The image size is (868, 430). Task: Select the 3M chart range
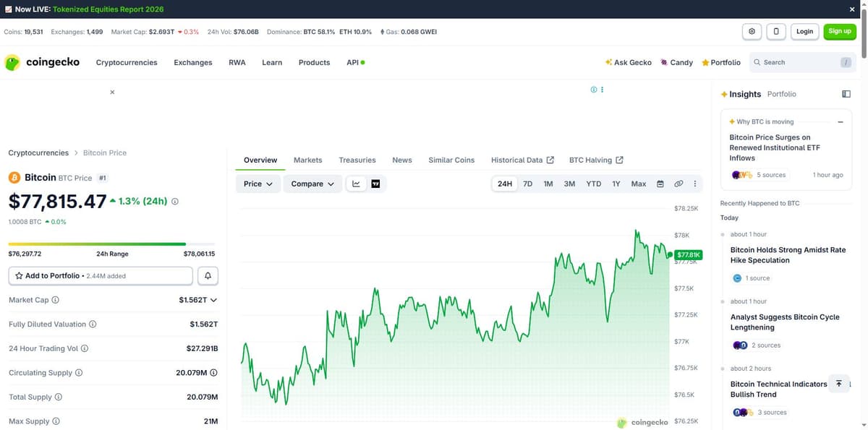pyautogui.click(x=569, y=184)
